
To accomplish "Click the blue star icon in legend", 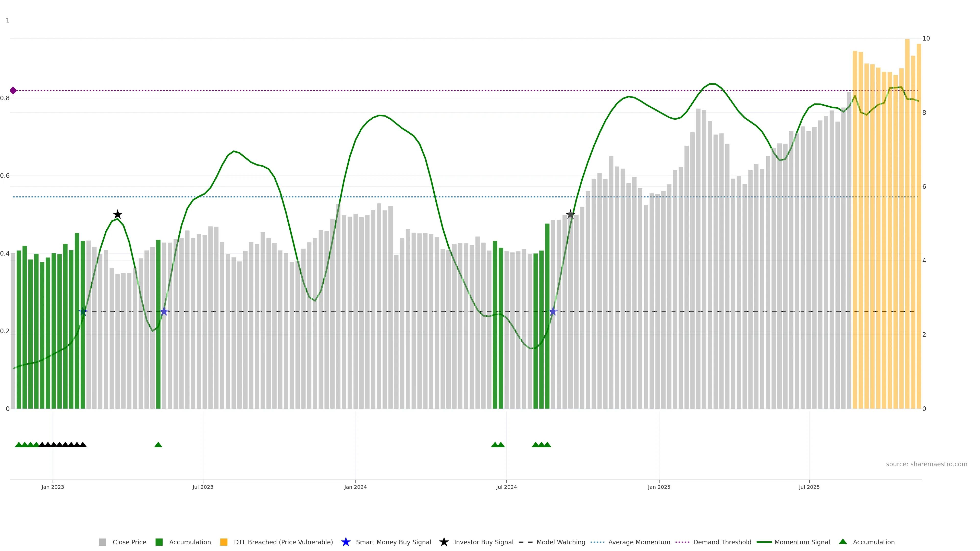I will (x=346, y=542).
